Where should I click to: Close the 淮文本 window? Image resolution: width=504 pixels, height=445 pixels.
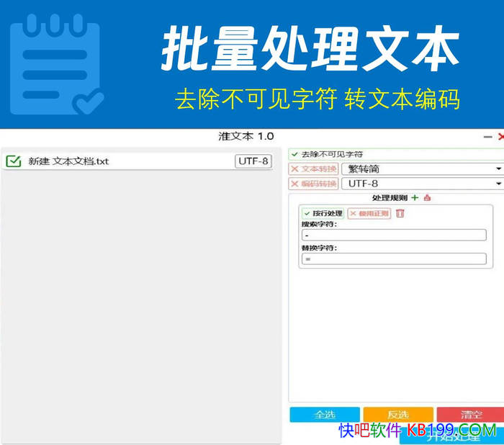point(500,137)
